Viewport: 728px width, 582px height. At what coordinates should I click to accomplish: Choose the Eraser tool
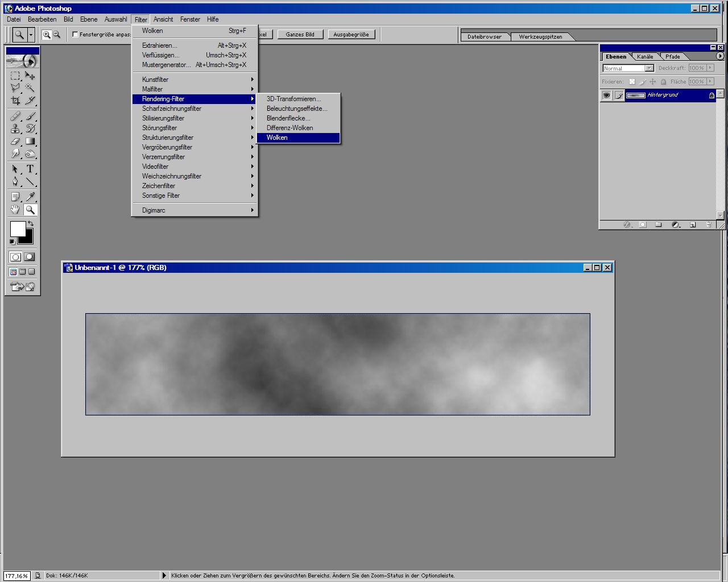point(15,141)
